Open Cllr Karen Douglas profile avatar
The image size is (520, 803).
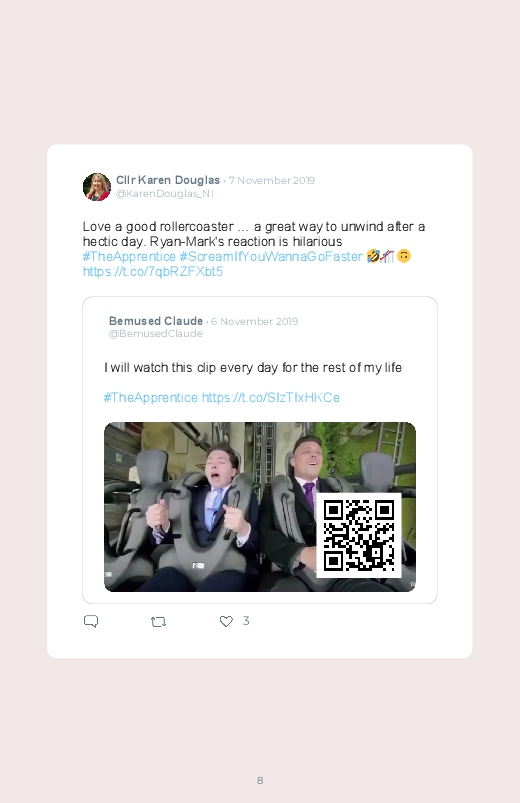pos(97,187)
